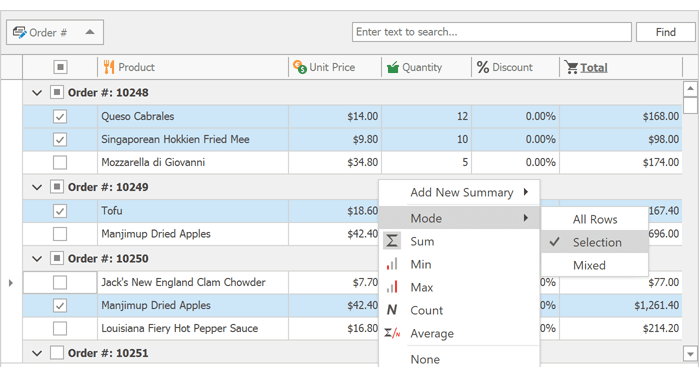Uncheck the Tofu row checkbox

coord(60,210)
